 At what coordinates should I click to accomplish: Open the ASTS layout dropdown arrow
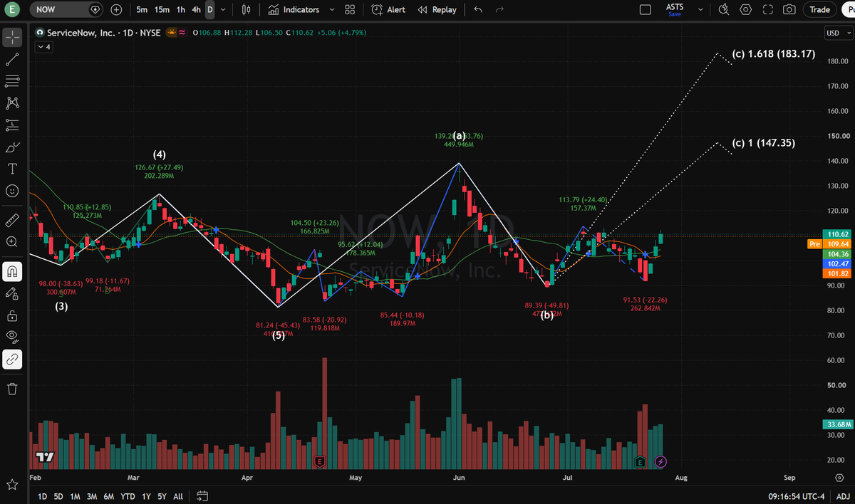pyautogui.click(x=702, y=10)
